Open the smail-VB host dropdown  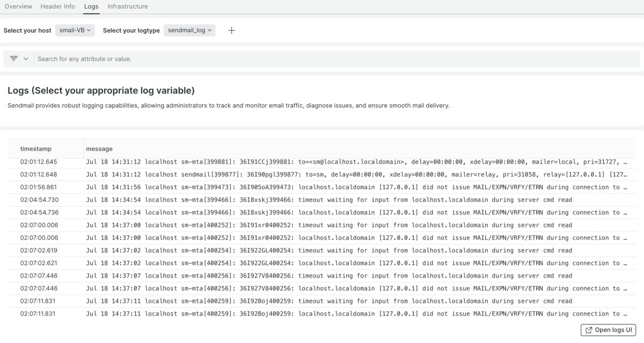(x=75, y=31)
